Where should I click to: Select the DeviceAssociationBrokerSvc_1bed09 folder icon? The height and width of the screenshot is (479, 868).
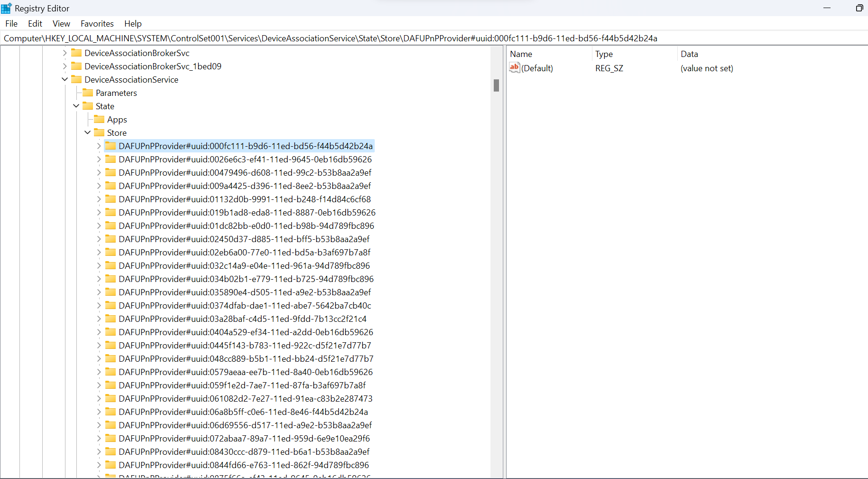[76, 66]
